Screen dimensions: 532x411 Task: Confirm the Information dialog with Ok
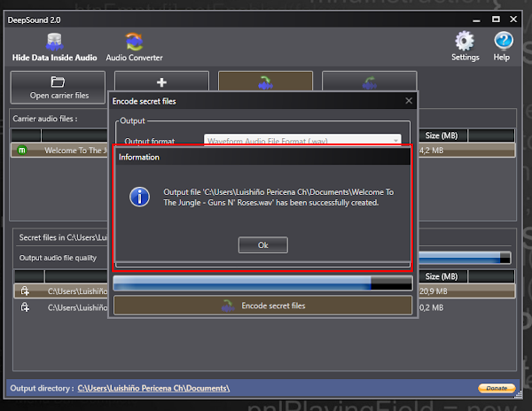pyautogui.click(x=263, y=245)
